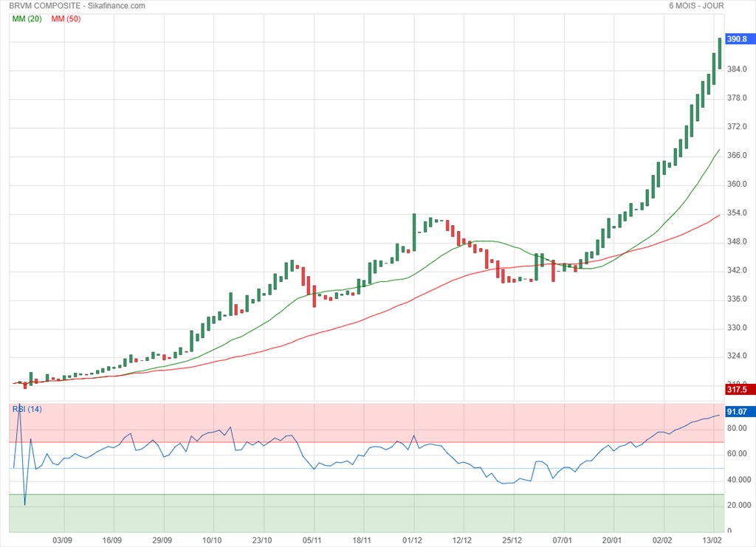Click the 40.000 RSI axis level label

click(738, 480)
